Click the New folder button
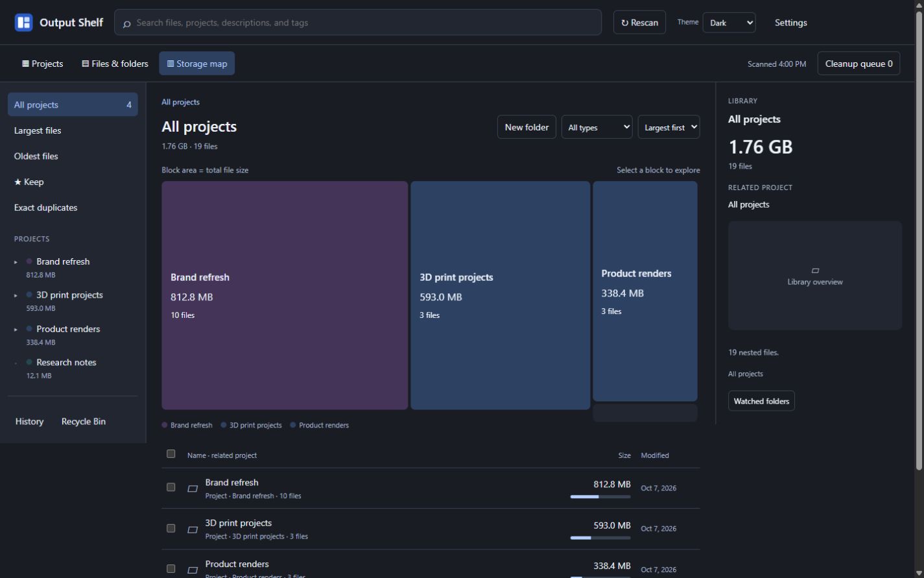The width and height of the screenshot is (924, 578). pyautogui.click(x=527, y=127)
